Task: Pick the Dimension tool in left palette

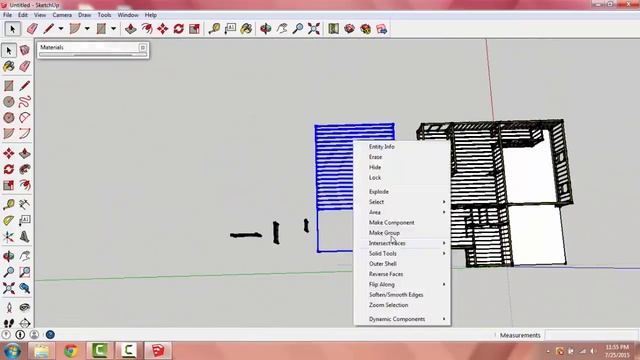Action: 24,204
